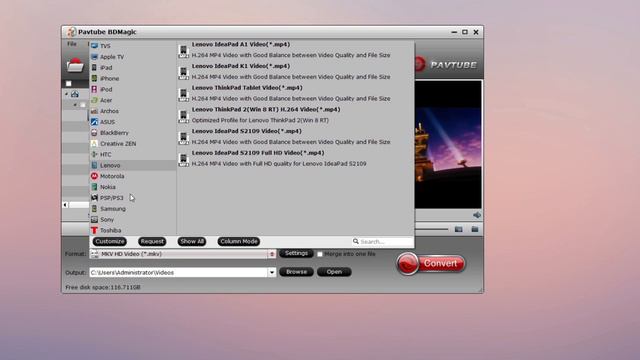
Task: Open the format Settings dialog
Action: [296, 253]
